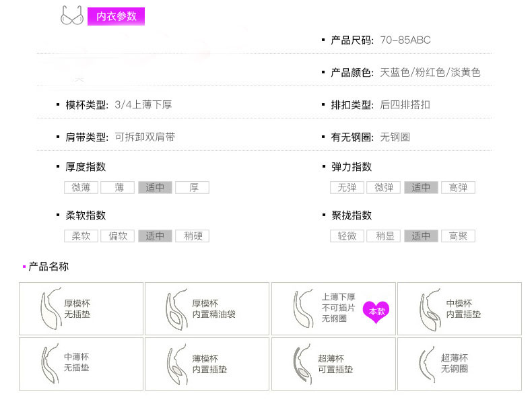The width and height of the screenshot is (532, 404).
Task: Click the pink 内衣参数 header tab
Action: pos(117,16)
